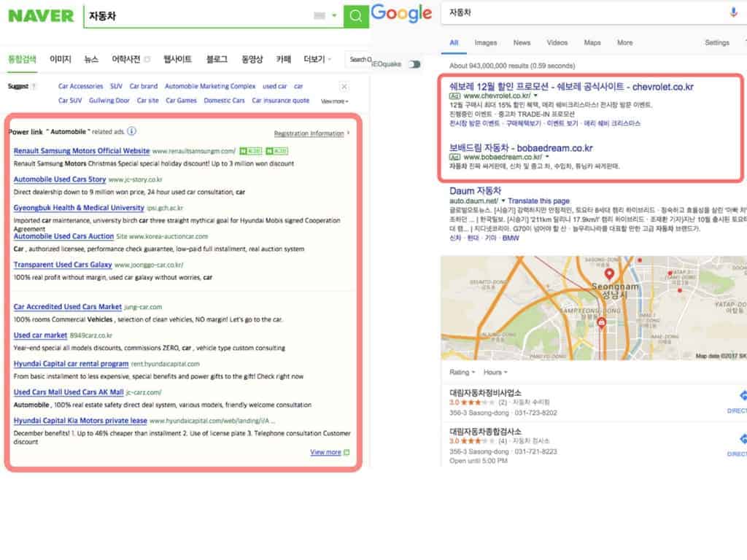Open Renault Samsung Motors Official Website ad
The height and width of the screenshot is (560, 747).
click(x=82, y=151)
